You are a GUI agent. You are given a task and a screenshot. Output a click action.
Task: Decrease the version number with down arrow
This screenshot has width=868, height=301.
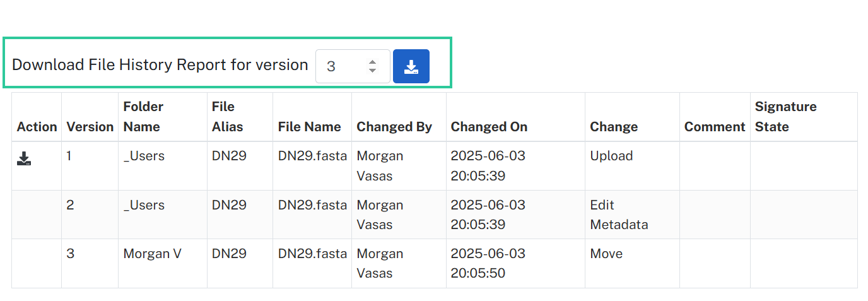click(x=372, y=71)
